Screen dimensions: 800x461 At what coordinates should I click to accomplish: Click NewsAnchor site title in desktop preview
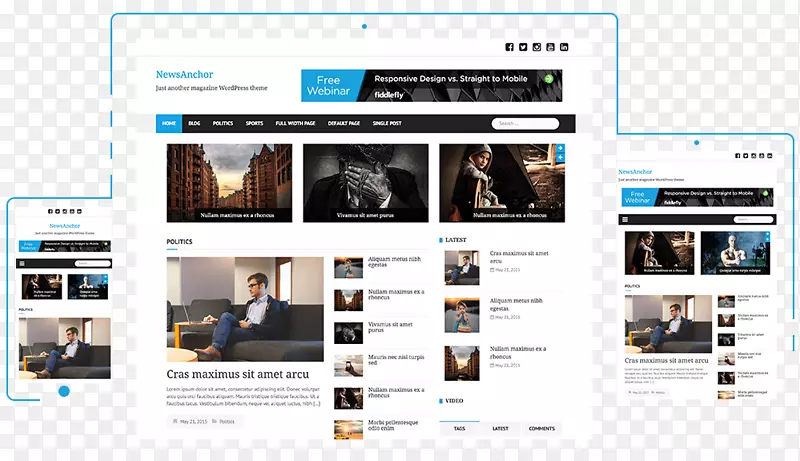tap(184, 74)
